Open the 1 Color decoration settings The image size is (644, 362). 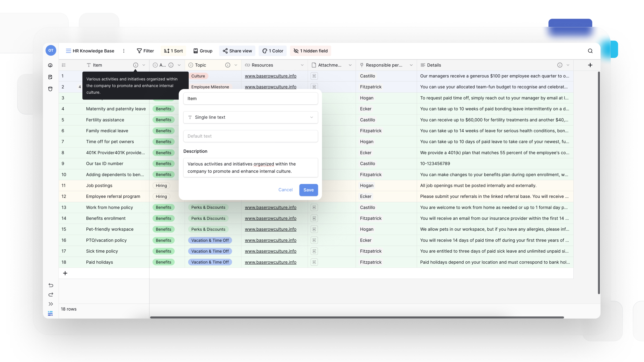273,51
